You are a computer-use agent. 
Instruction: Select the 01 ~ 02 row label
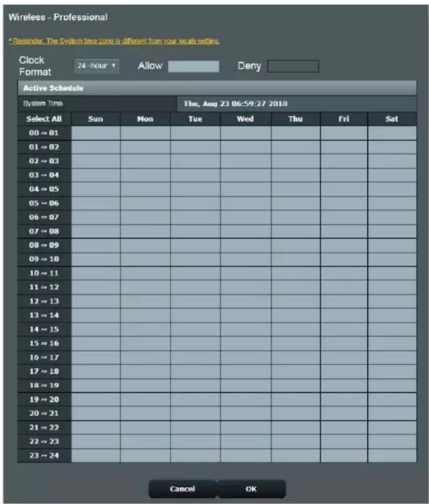(44, 147)
